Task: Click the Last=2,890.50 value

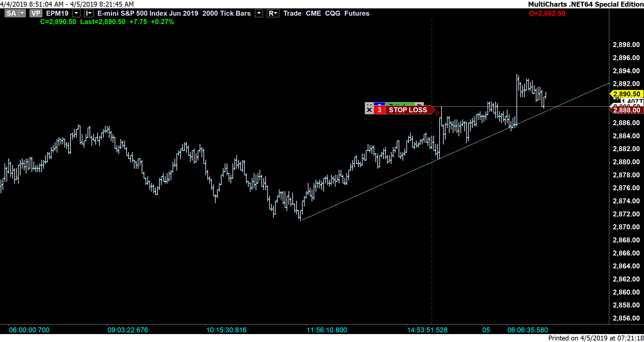Action: coord(103,22)
